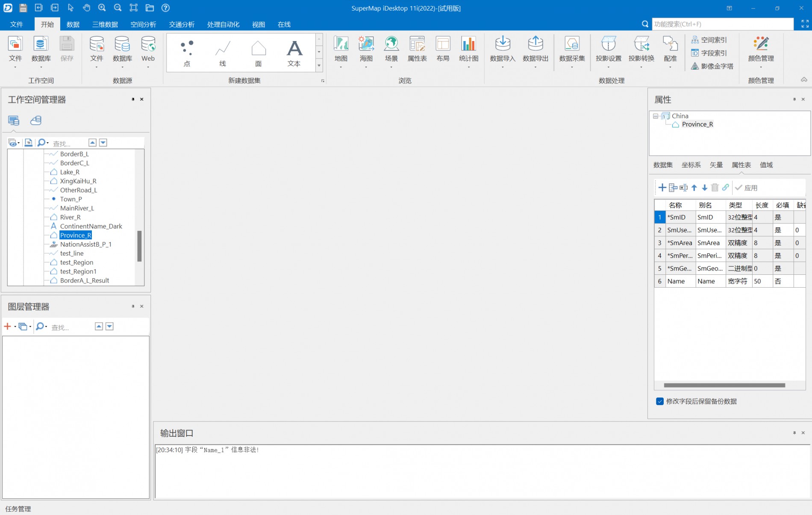Open the 统计图 chart button
This screenshot has height=515, width=812.
(468, 52)
